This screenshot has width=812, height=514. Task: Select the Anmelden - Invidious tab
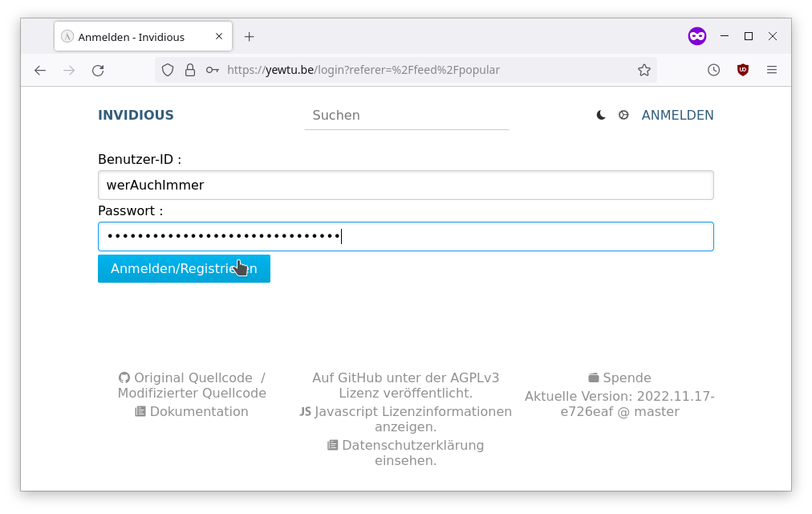[x=132, y=37]
